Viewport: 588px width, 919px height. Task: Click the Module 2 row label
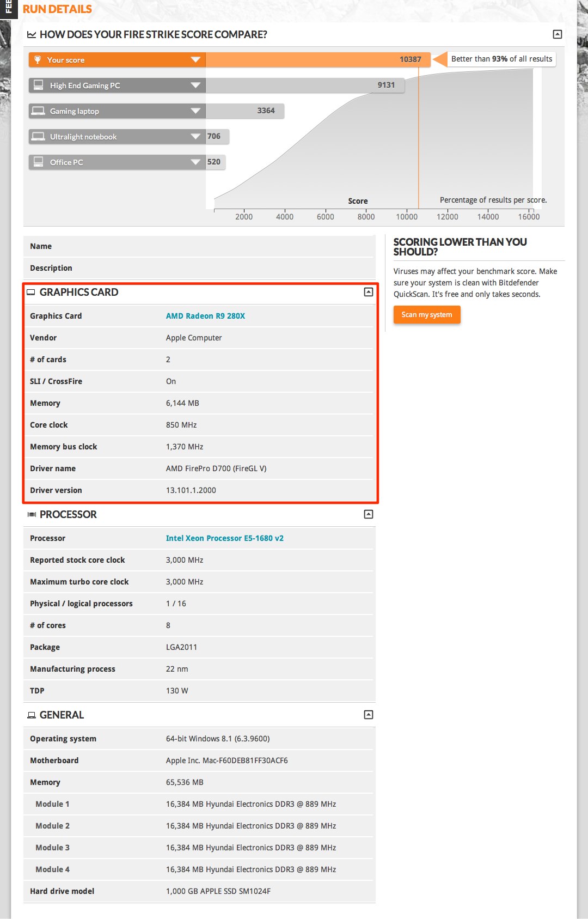pos(52,826)
